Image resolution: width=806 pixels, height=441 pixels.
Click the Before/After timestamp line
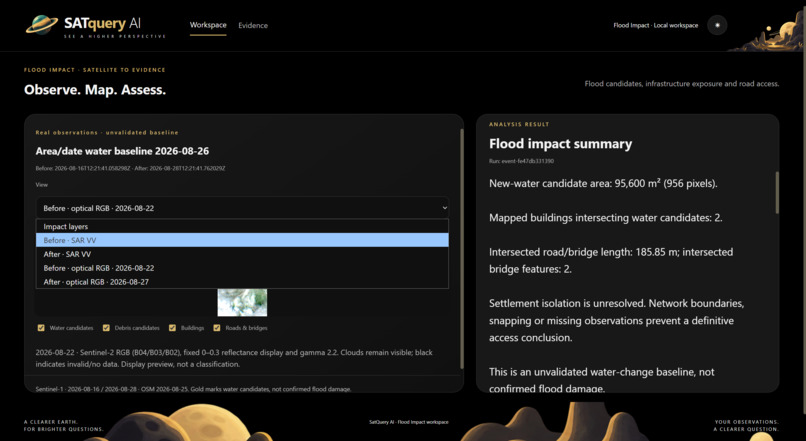click(x=130, y=168)
